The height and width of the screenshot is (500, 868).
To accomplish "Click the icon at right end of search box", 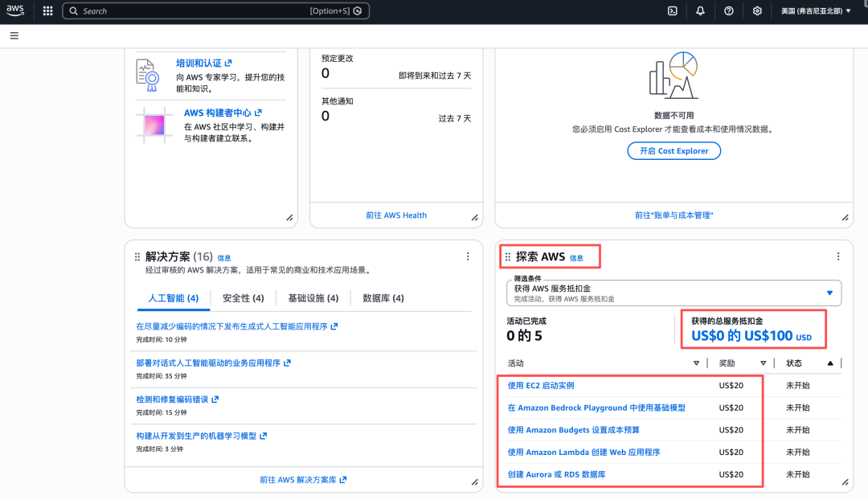I will point(358,11).
